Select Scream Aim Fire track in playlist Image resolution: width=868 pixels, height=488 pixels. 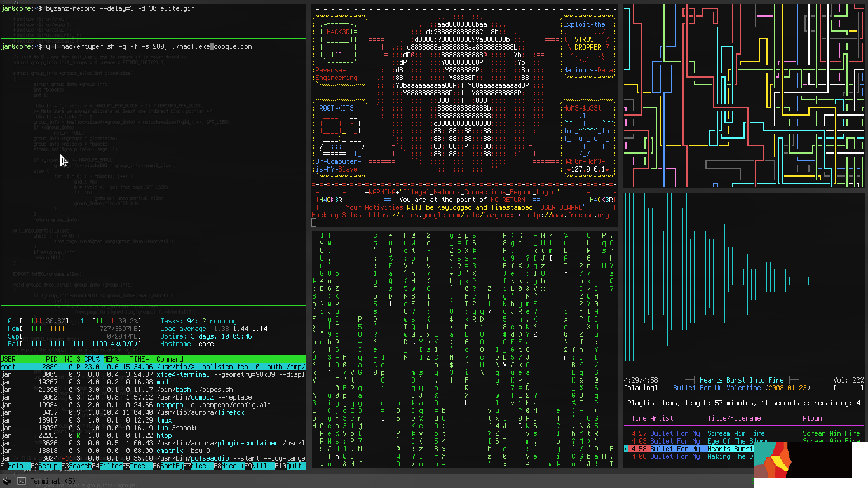(736, 433)
